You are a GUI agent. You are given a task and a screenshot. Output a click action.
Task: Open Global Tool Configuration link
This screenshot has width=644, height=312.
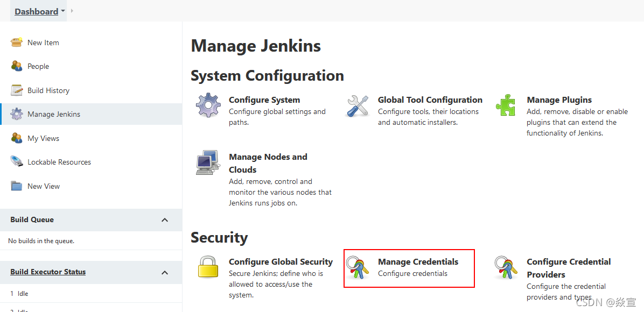(x=430, y=100)
